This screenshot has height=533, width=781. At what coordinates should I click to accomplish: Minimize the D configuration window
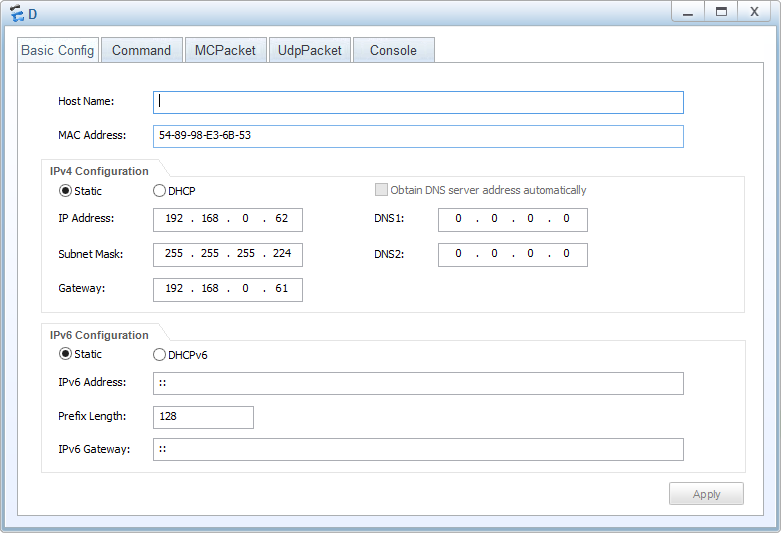click(688, 11)
